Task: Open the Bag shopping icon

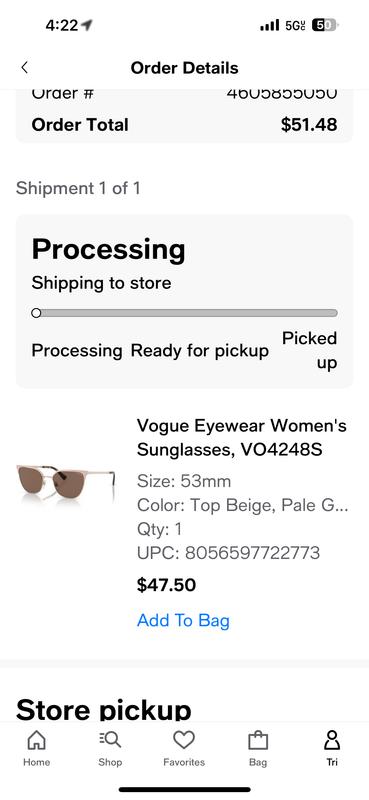Action: (258, 740)
